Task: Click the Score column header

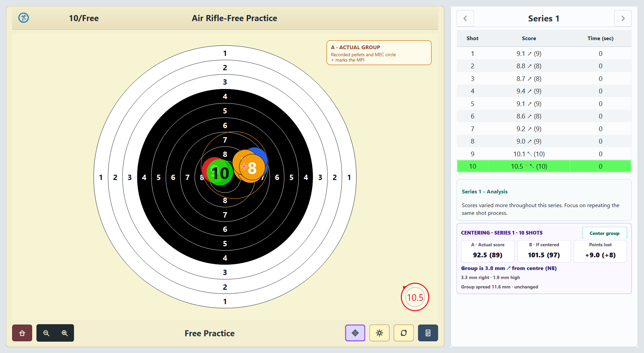Action: click(529, 38)
